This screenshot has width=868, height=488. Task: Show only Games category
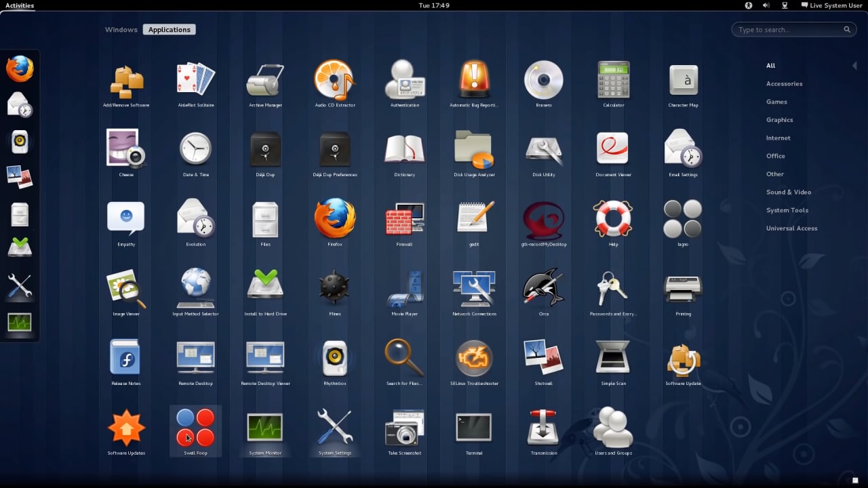776,102
